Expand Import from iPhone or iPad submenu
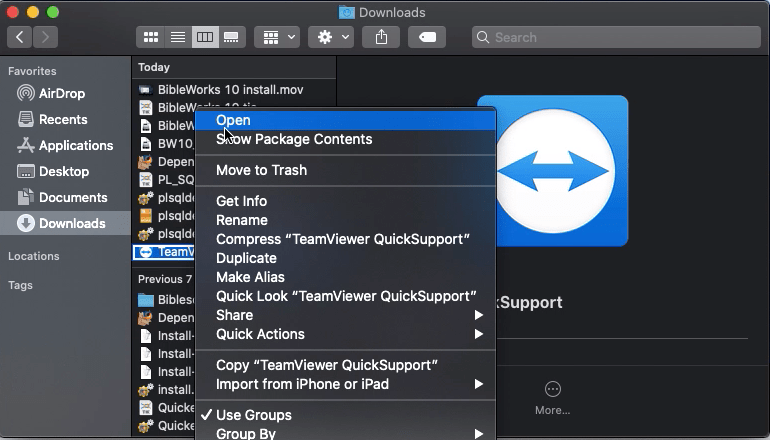This screenshot has width=770, height=440. (346, 385)
